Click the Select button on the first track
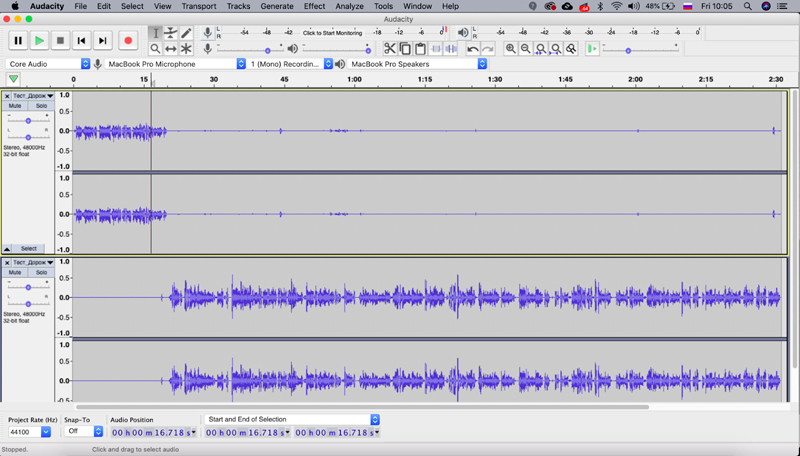Viewport: 800px width, 456px height. (x=29, y=248)
